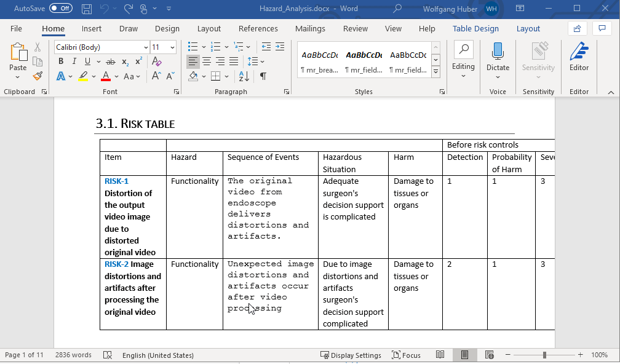
Task: Click Clear All Formatting icon
Action: point(157,61)
